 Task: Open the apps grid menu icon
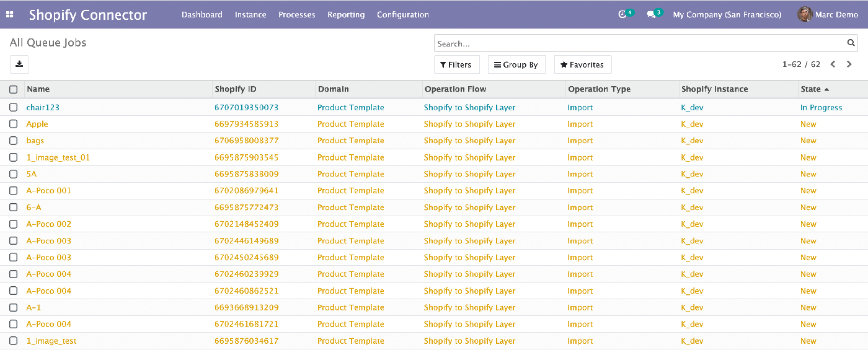[x=10, y=14]
